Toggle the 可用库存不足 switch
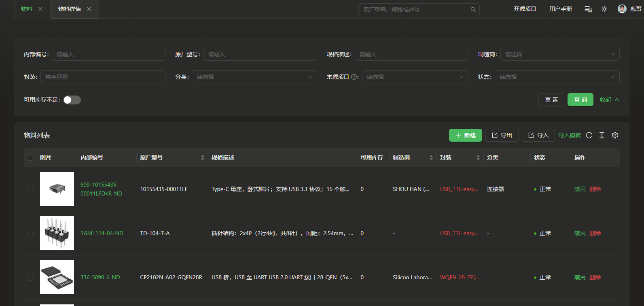Image resolution: width=644 pixels, height=306 pixels. 72,100
